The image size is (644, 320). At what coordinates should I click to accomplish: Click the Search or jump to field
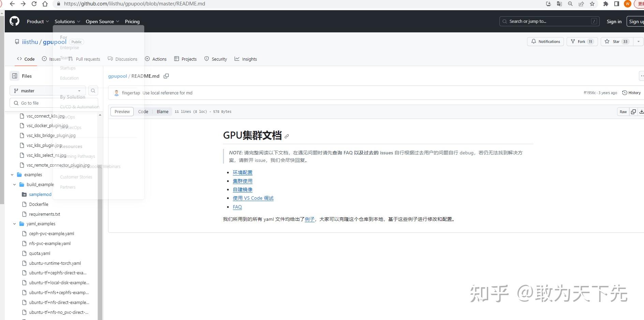(549, 21)
